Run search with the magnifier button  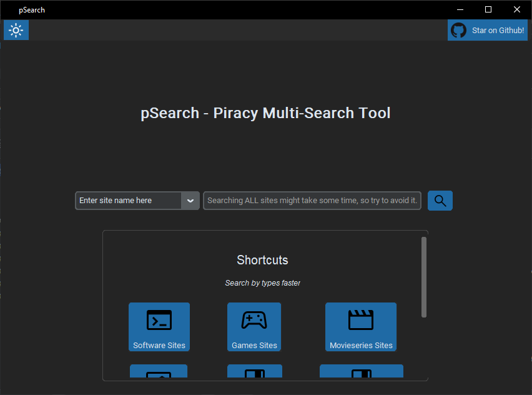coord(440,201)
